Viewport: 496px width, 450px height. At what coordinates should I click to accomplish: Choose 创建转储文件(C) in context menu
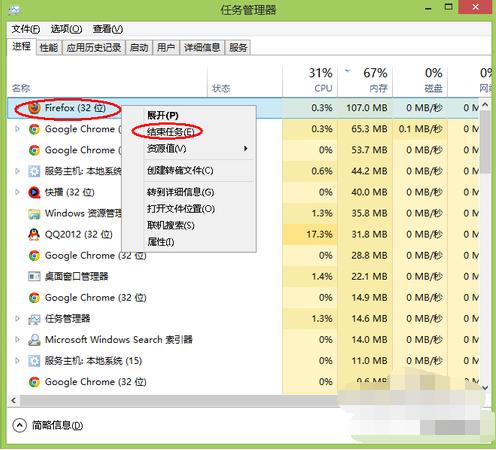click(x=180, y=171)
